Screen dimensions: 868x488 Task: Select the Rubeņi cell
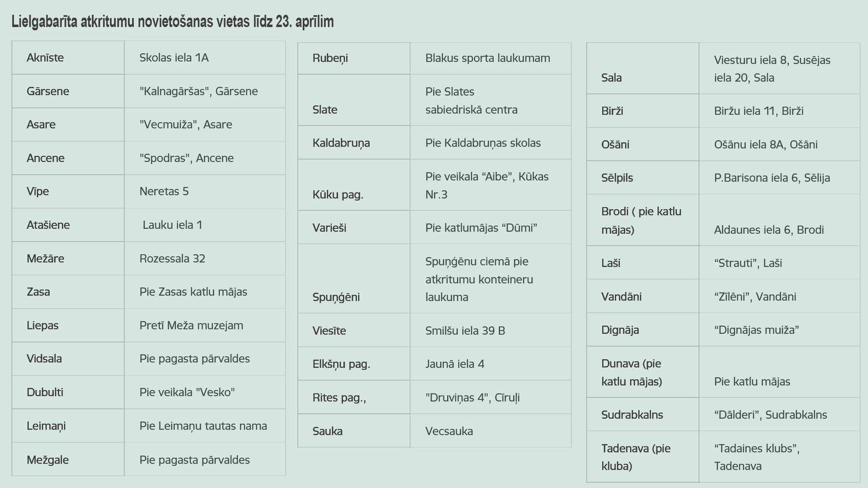pyautogui.click(x=354, y=58)
